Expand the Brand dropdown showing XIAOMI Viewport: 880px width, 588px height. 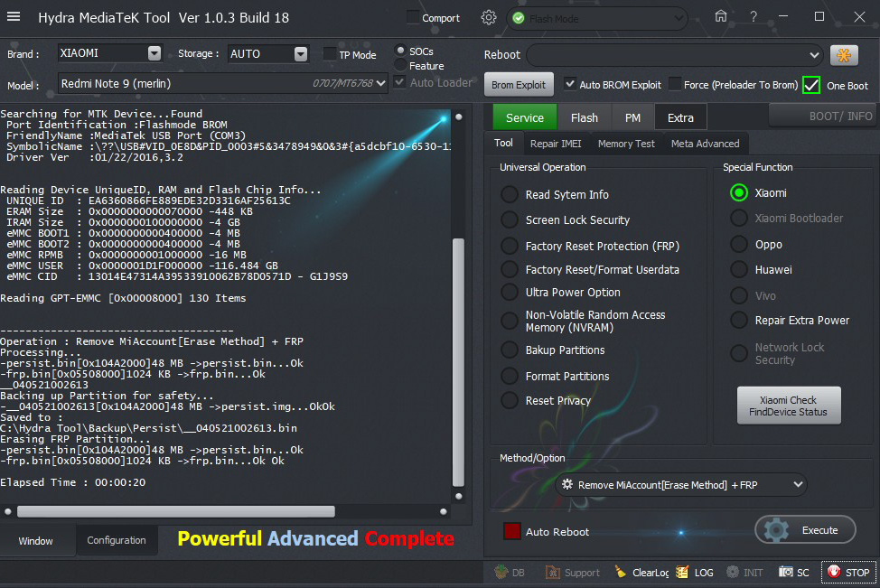click(x=154, y=53)
